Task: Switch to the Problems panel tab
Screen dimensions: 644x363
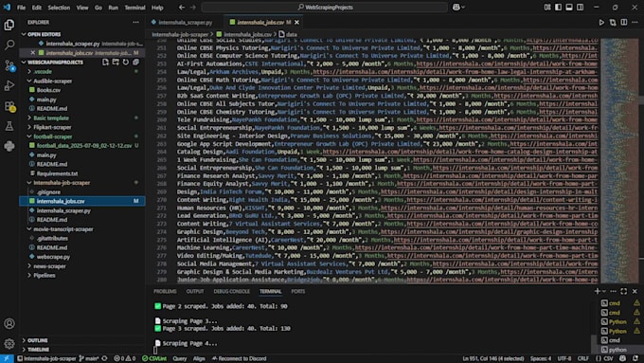Action: click(x=165, y=291)
